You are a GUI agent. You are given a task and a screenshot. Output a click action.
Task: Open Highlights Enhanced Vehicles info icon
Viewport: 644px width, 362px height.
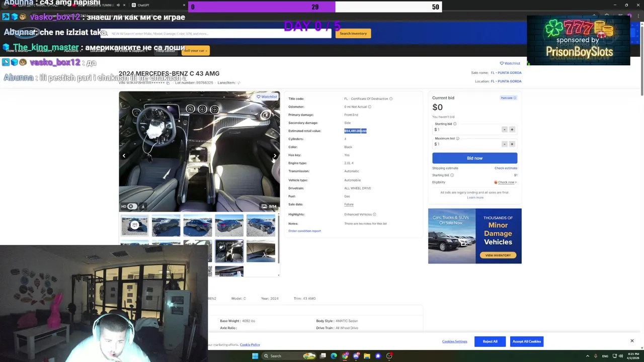click(374, 214)
